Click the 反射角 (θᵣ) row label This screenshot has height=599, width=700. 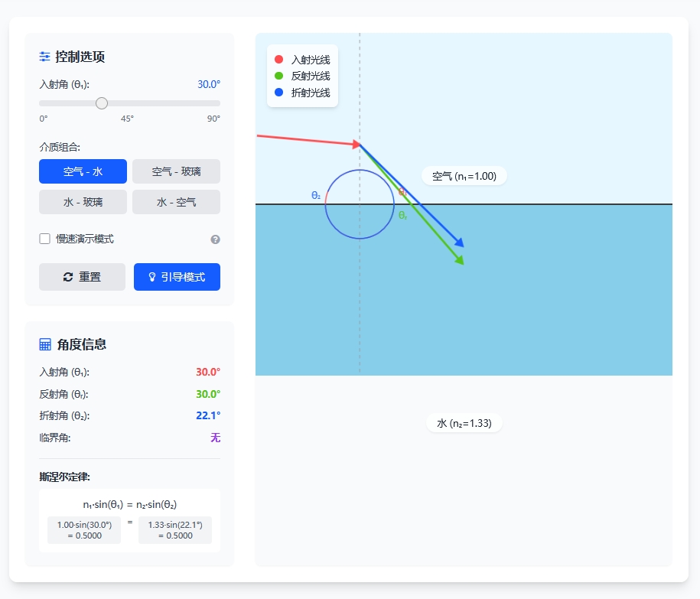point(63,395)
